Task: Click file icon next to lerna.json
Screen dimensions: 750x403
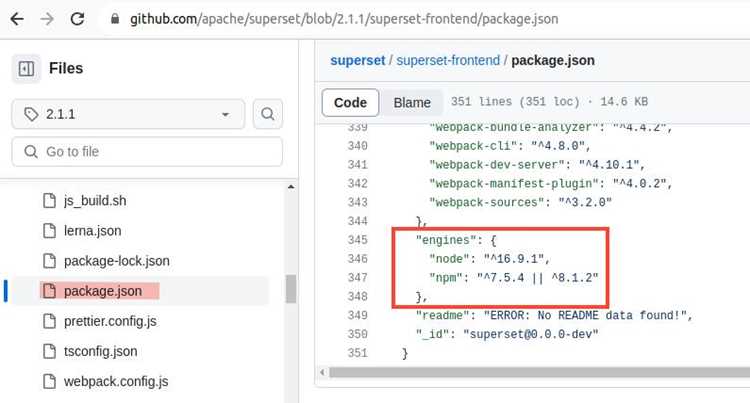Action: 49,231
